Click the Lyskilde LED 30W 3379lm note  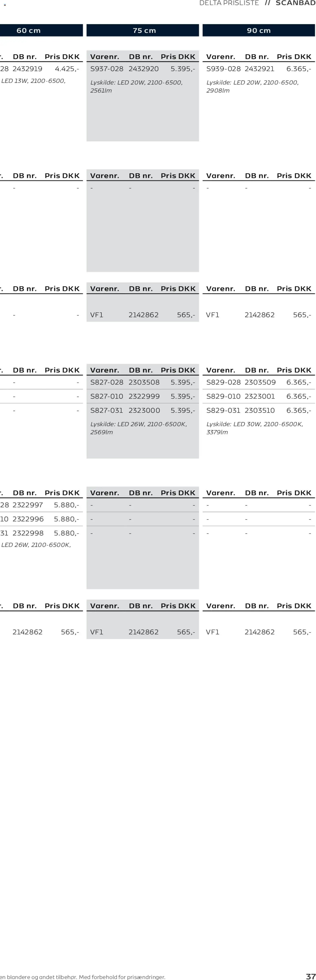[254, 428]
